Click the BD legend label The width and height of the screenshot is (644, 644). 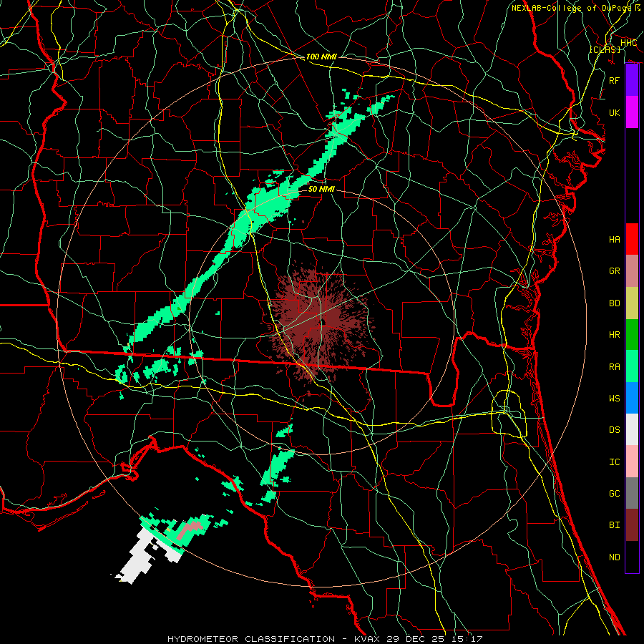tap(615, 303)
